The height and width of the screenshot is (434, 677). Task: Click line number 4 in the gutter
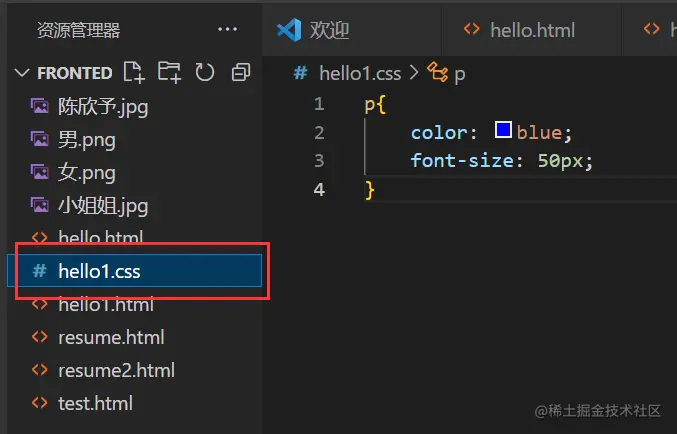point(318,189)
